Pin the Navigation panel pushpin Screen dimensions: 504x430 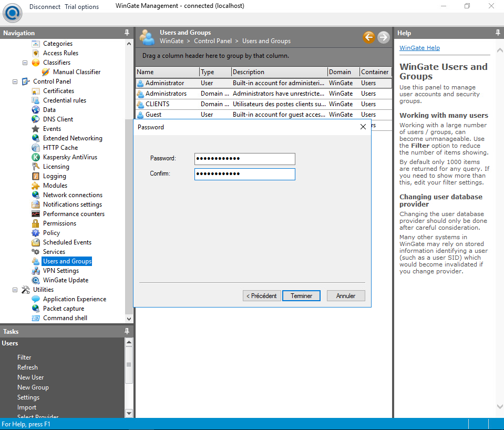[127, 33]
